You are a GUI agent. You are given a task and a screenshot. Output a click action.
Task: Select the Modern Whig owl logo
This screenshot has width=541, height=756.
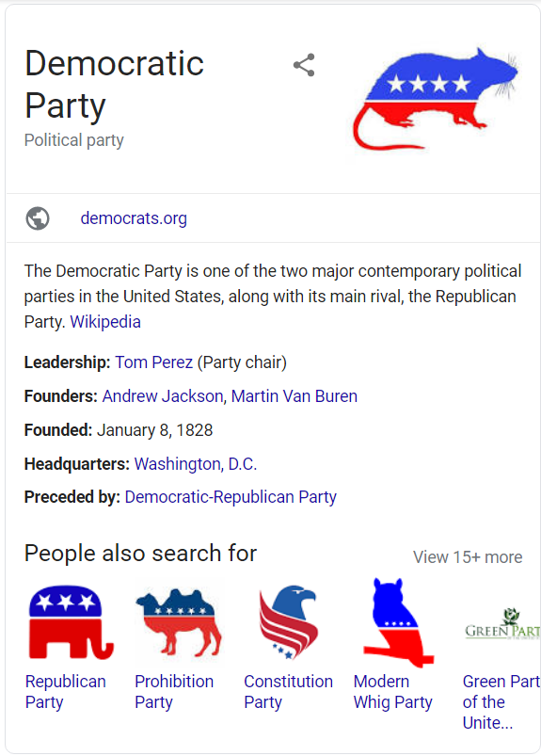tap(398, 622)
